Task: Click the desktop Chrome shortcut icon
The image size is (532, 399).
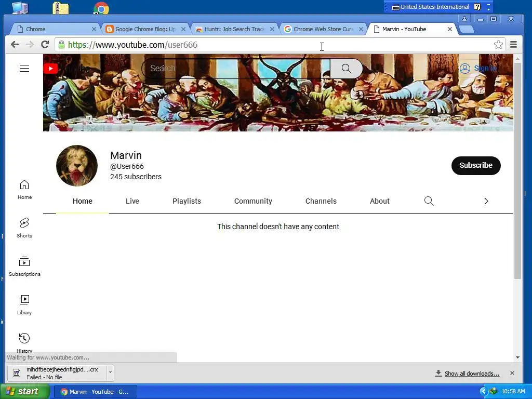Action: 101,8
